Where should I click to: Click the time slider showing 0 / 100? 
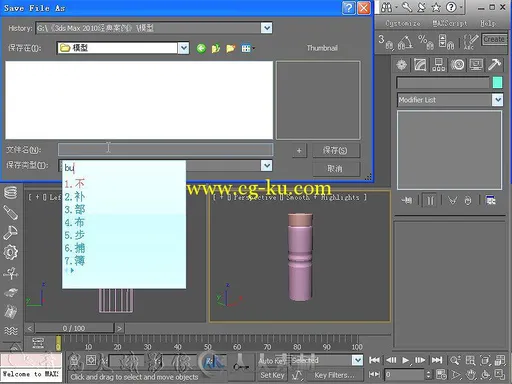click(74, 328)
